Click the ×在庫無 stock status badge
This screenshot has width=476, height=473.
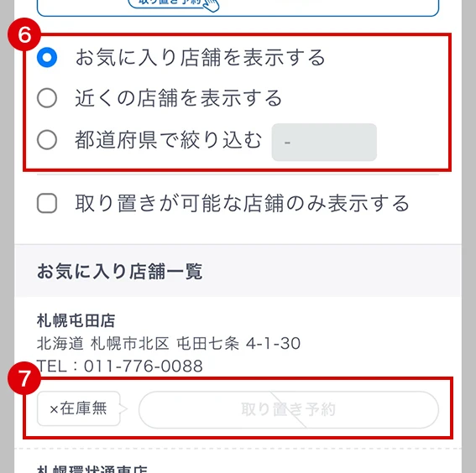(79, 408)
